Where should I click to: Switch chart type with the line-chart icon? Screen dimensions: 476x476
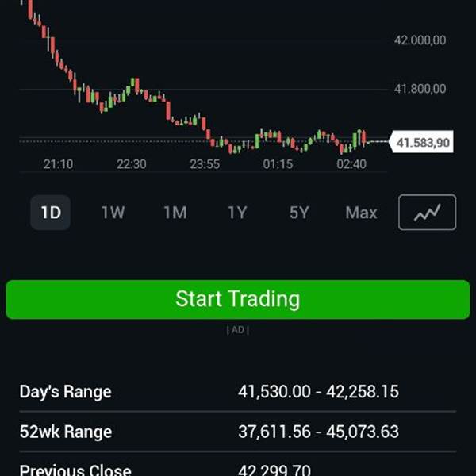(x=427, y=212)
